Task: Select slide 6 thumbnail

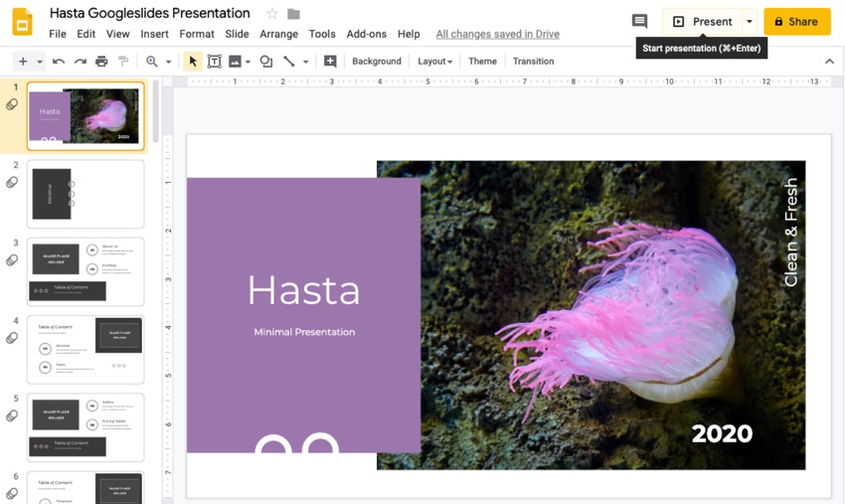Action: tap(85, 488)
